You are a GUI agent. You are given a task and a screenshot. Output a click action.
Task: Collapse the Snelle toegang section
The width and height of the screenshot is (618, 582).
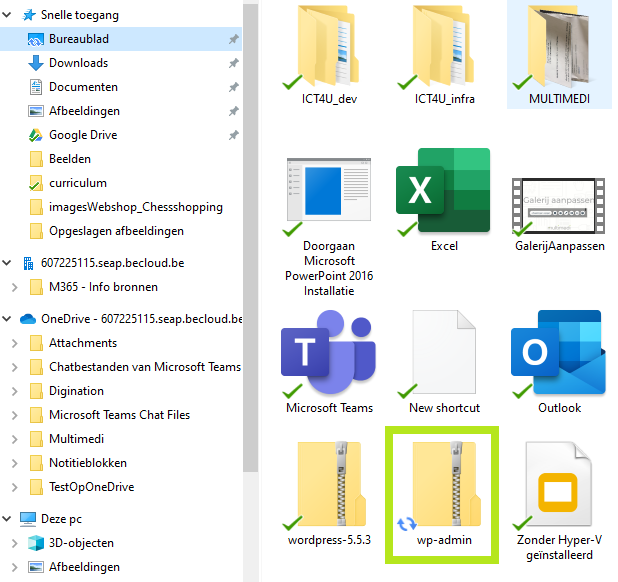point(7,15)
